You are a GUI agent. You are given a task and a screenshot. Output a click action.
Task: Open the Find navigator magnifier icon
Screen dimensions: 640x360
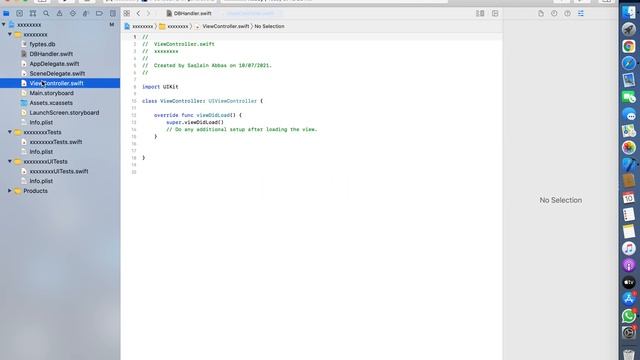(x=46, y=13)
